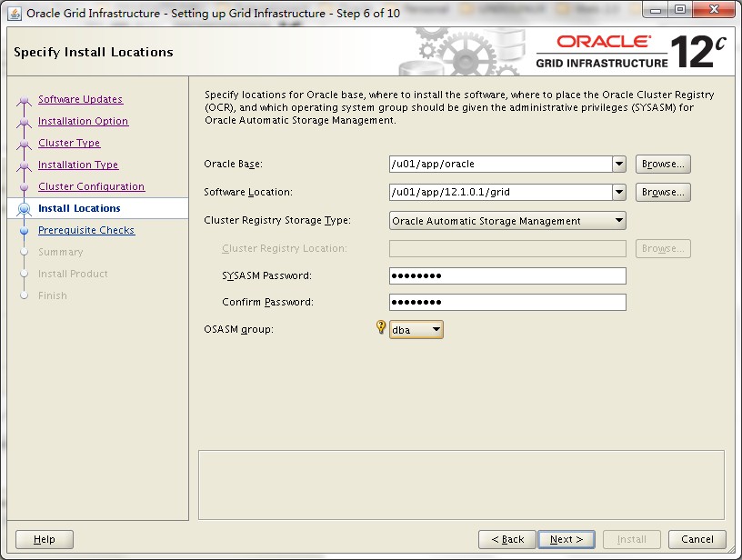
Task: Click the Help button
Action: pyautogui.click(x=45, y=539)
